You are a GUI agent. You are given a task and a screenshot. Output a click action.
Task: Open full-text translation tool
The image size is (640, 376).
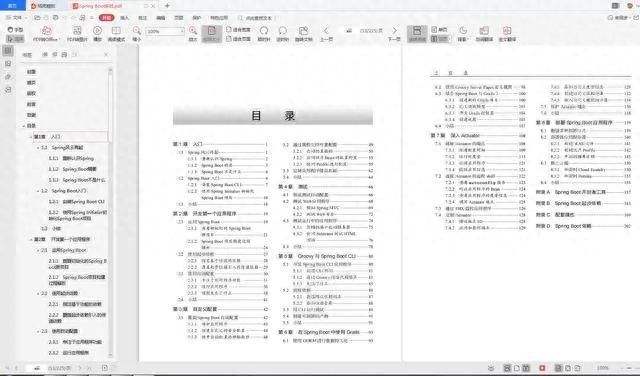tap(507, 34)
